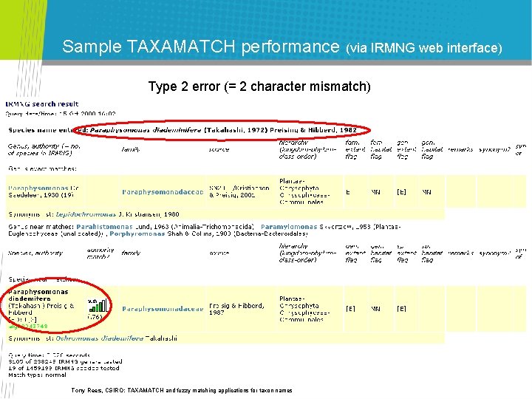Click source 'Preisig & Hibberd, 1982' cell

tap(236, 309)
